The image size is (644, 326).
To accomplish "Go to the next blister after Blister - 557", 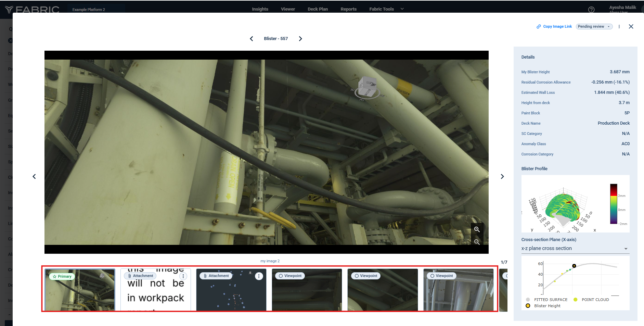I will (300, 39).
